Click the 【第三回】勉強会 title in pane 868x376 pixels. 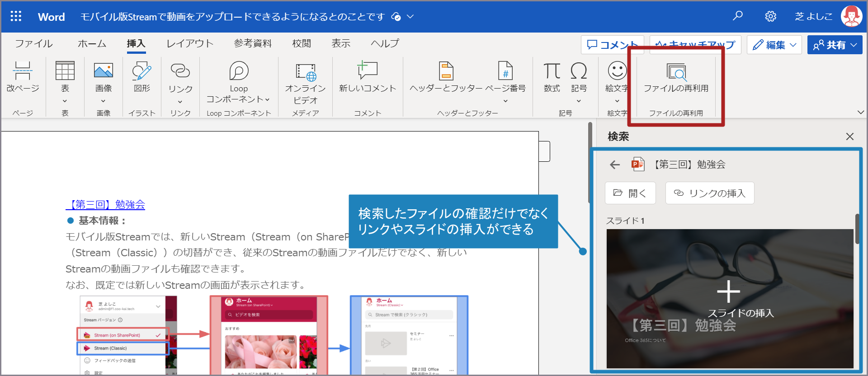(688, 164)
